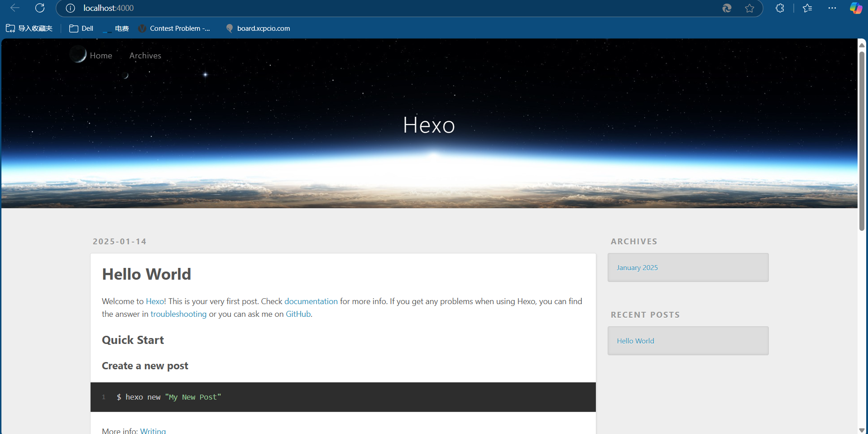Open the GitHub link
This screenshot has width=868, height=434.
click(x=298, y=314)
